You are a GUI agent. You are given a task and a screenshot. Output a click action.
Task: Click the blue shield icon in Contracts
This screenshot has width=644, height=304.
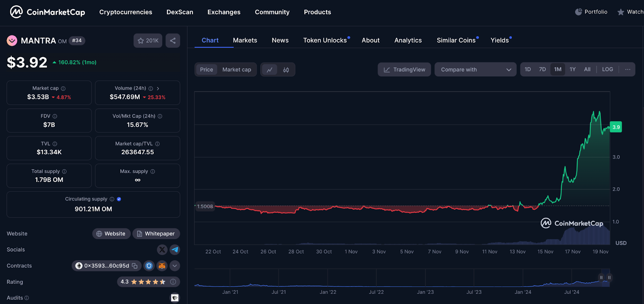[149, 266]
